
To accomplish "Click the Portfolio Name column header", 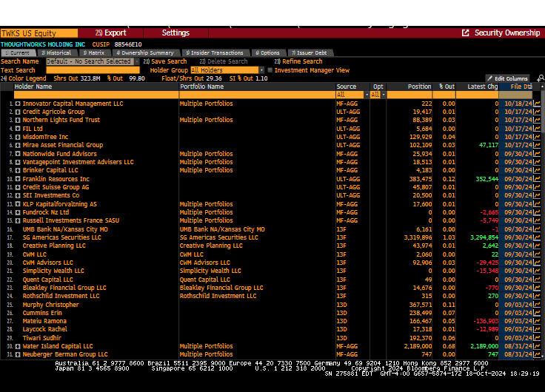I will coord(257,87).
